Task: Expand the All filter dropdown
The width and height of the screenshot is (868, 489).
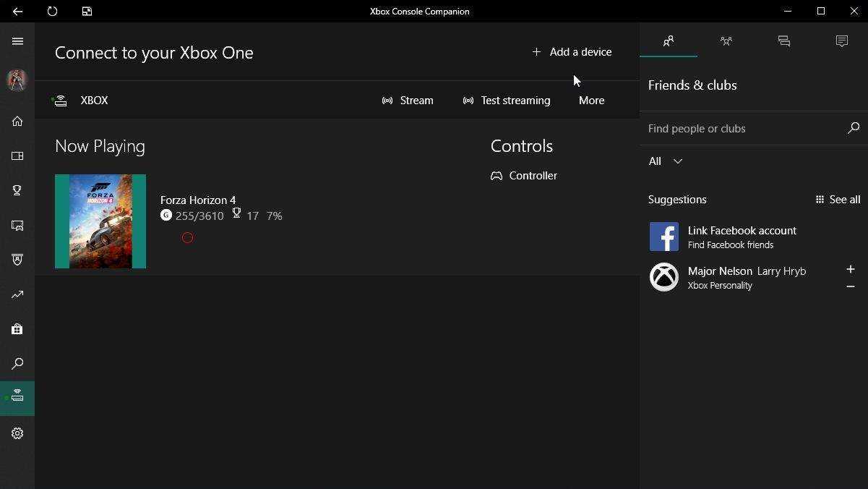Action: pyautogui.click(x=666, y=161)
